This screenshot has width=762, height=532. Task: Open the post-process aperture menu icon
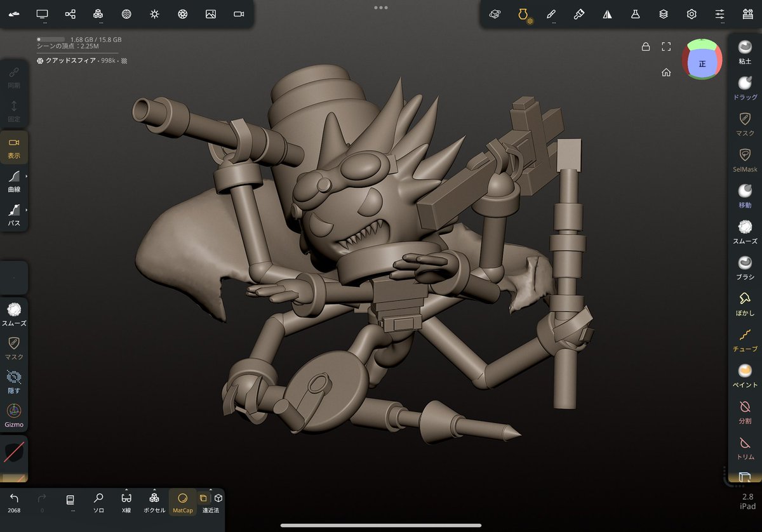point(182,14)
